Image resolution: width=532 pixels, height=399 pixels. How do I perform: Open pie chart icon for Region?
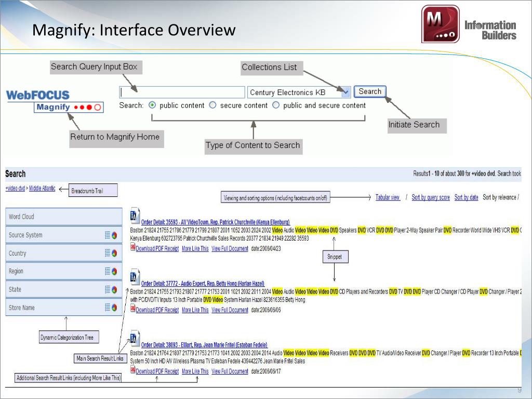click(x=114, y=271)
